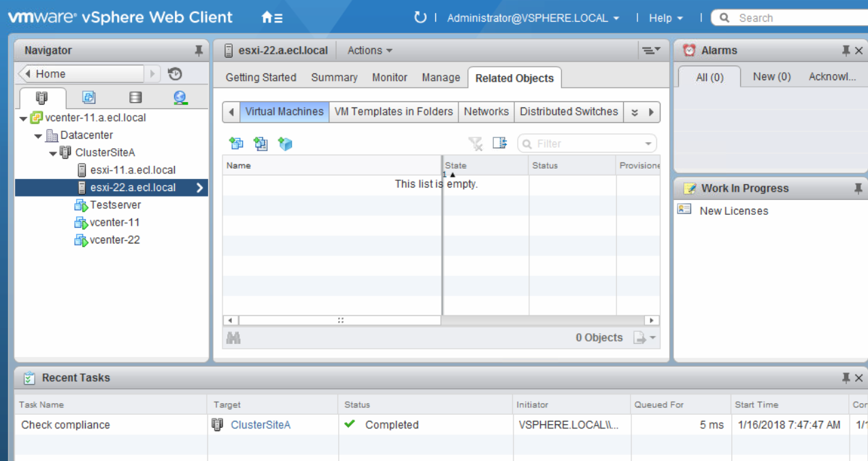This screenshot has width=868, height=461.
Task: Sort by Name column header
Action: pyautogui.click(x=332, y=165)
